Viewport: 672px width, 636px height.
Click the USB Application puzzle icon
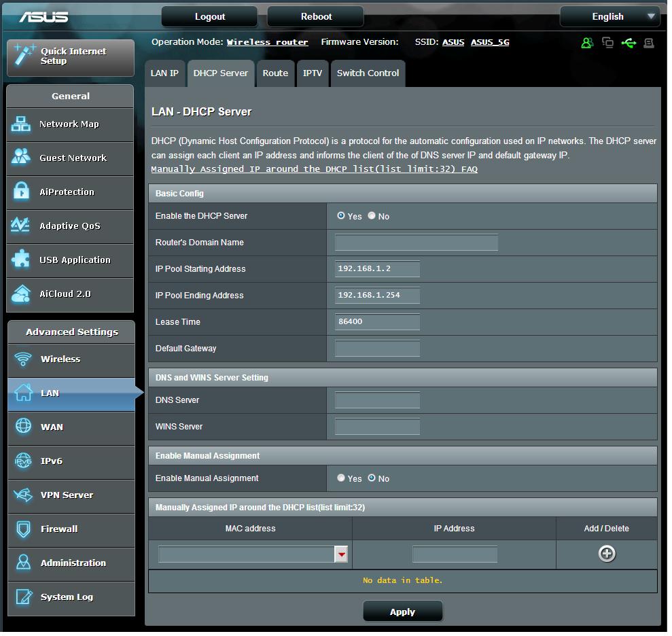[20, 260]
